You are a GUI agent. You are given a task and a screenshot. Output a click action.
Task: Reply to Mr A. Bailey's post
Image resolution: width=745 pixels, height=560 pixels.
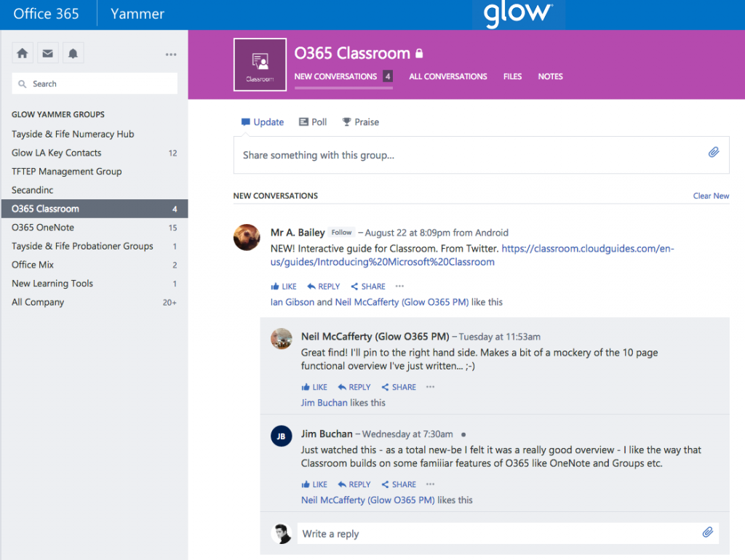tap(324, 287)
